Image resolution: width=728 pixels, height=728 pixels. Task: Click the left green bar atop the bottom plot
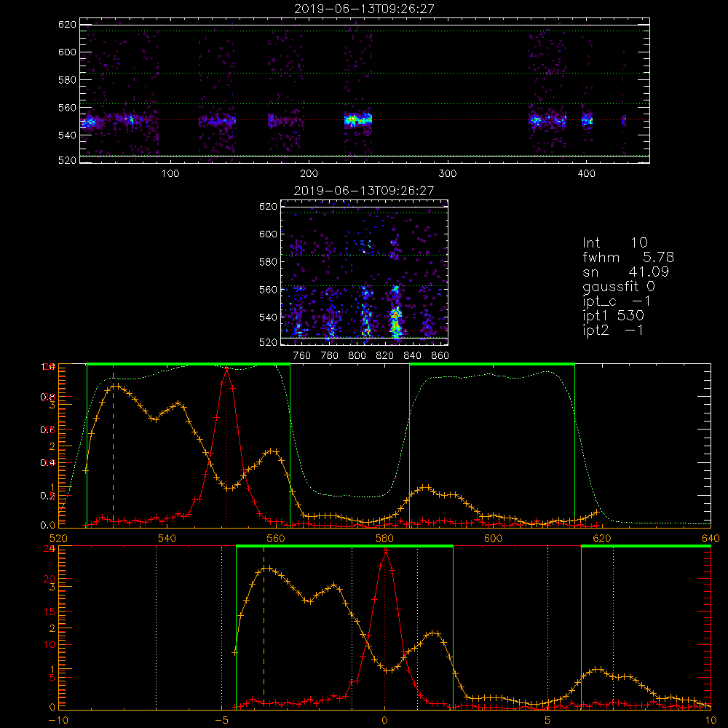344,547
